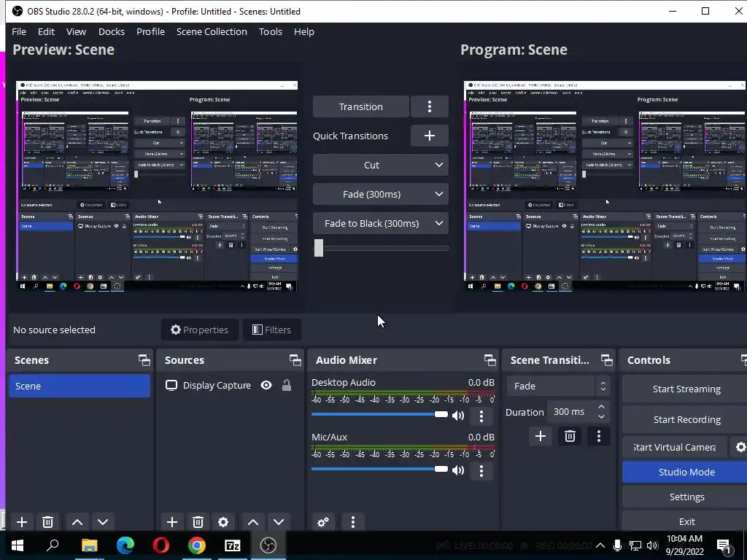Click the Transition button
This screenshot has width=747, height=560.
(x=360, y=106)
